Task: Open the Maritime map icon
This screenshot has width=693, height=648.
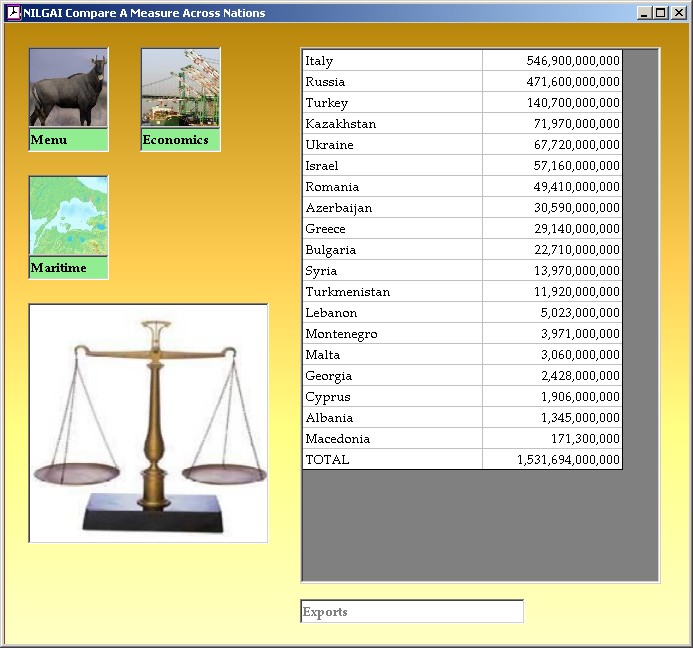Action: pos(68,216)
